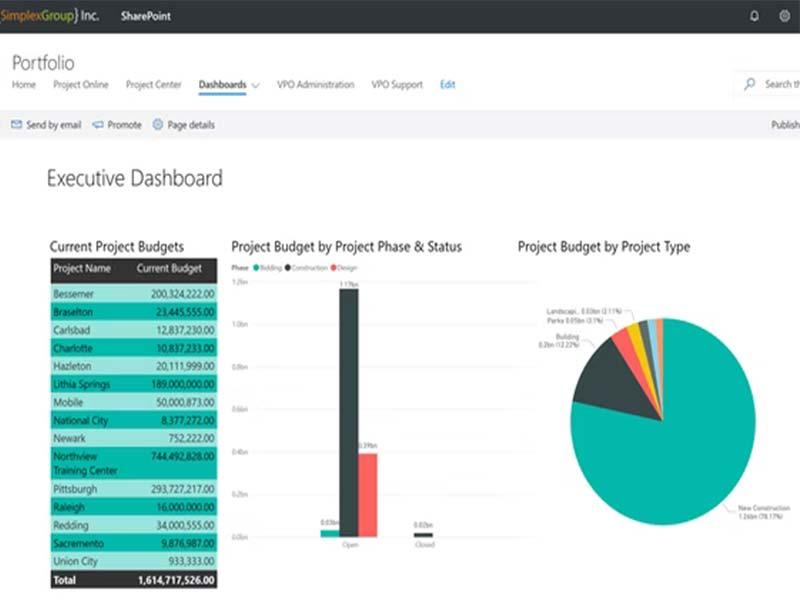Go to the Project Online tab
800x600 pixels.
pos(81,85)
